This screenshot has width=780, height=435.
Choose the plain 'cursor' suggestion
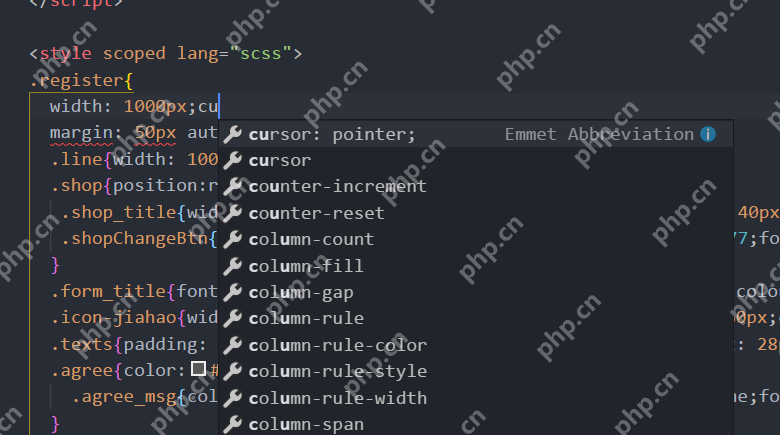pyautogui.click(x=476, y=160)
